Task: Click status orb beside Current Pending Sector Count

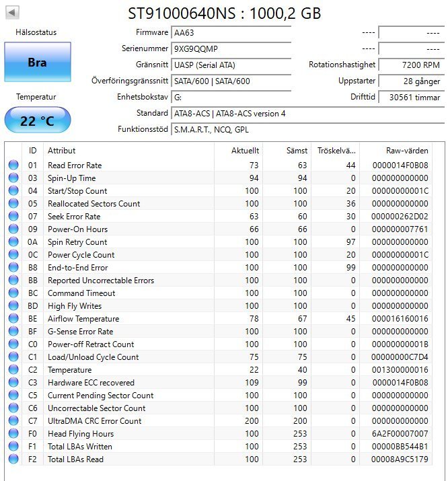Action: pyautogui.click(x=13, y=396)
